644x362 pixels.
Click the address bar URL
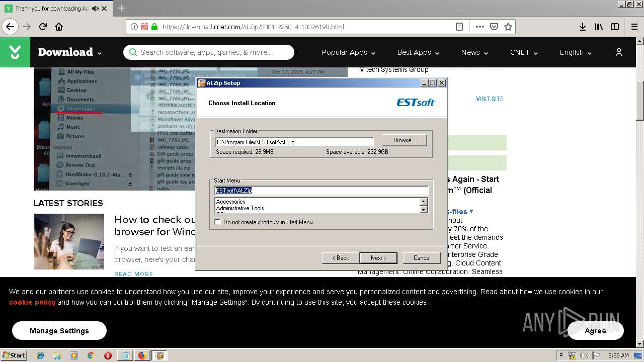(x=253, y=27)
